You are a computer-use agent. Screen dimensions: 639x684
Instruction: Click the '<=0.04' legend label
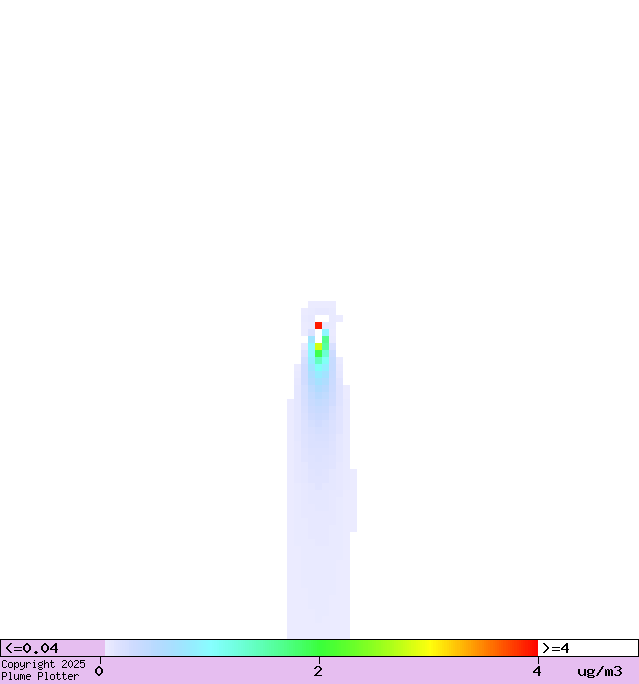tap(31, 648)
